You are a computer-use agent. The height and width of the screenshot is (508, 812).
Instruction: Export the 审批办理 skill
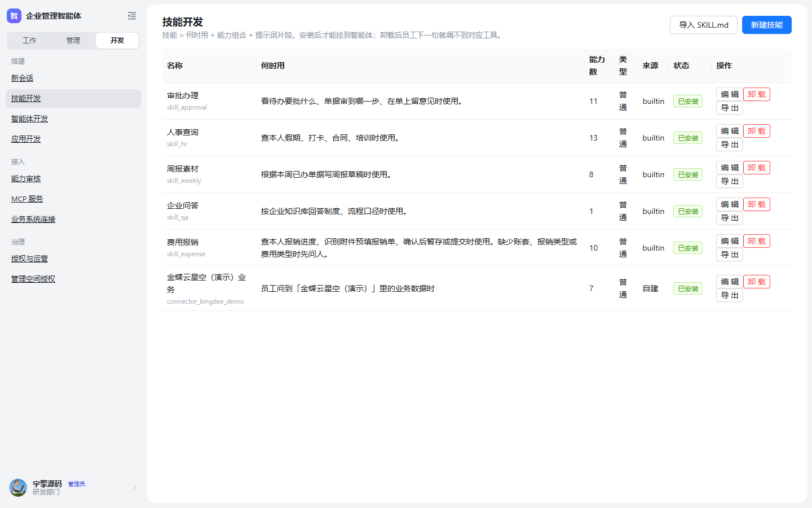(730, 108)
